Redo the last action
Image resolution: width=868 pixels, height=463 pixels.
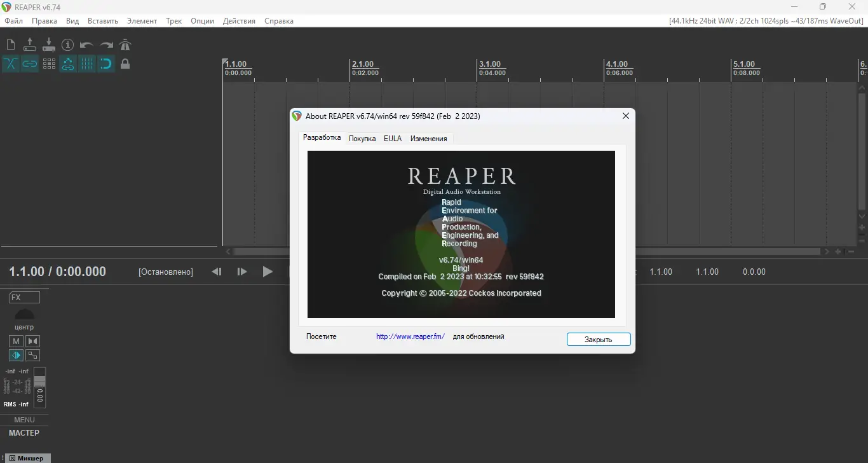[x=105, y=45]
